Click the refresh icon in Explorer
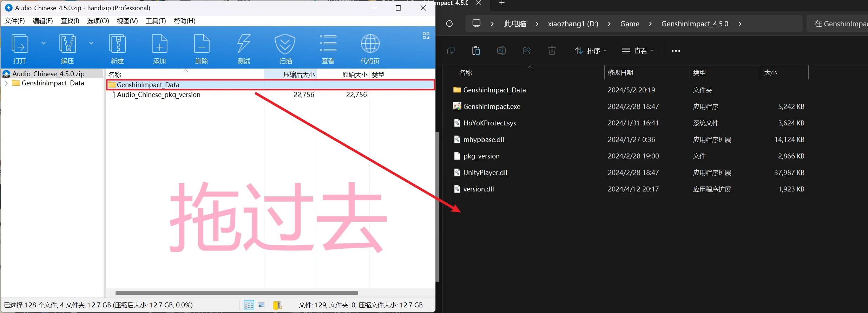Viewport: 868px width, 313px height. [x=449, y=24]
